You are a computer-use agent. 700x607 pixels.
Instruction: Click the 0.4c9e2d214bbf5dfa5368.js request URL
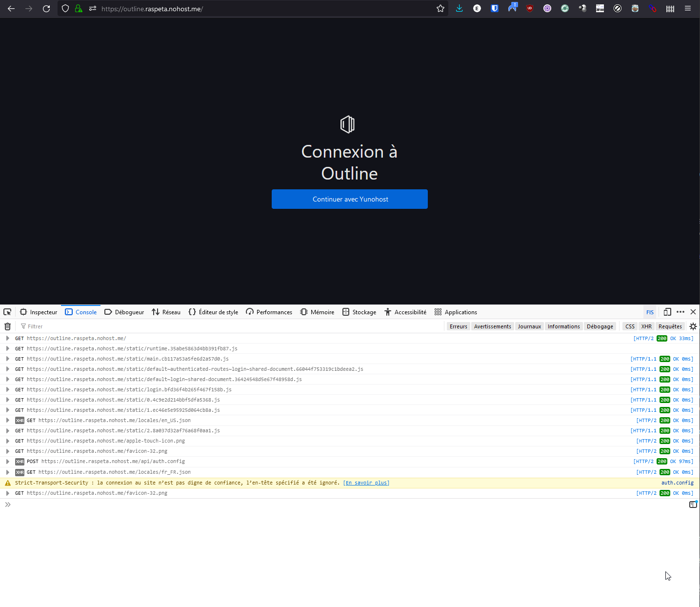click(x=123, y=400)
